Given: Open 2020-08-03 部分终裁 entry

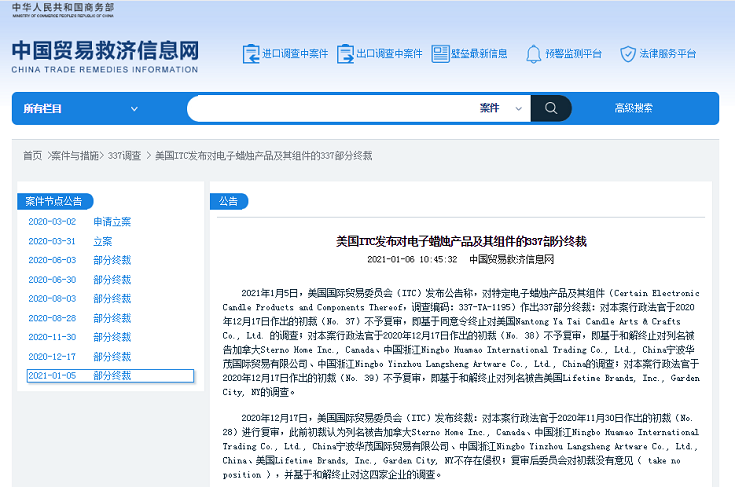Looking at the screenshot, I should pyautogui.click(x=80, y=299).
